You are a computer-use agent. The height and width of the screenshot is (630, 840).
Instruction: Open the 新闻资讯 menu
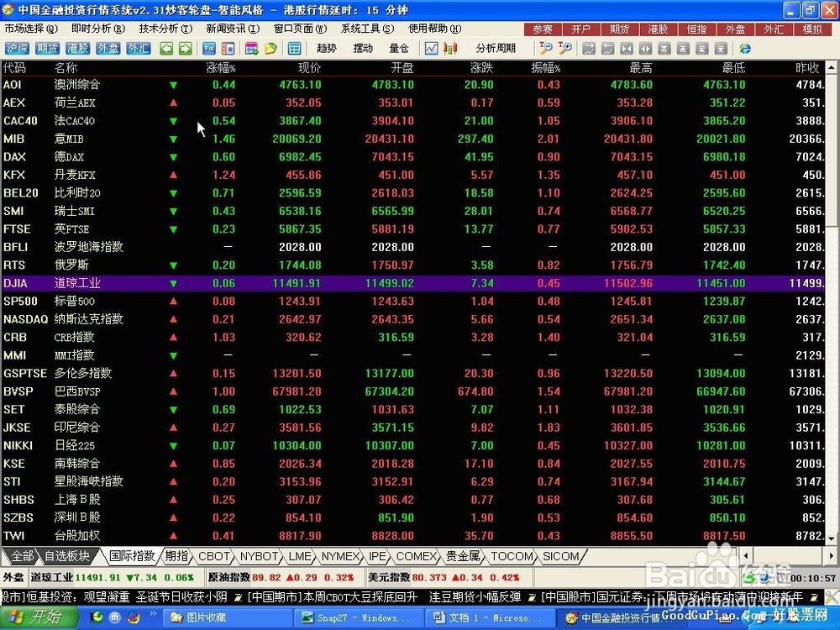click(233, 29)
